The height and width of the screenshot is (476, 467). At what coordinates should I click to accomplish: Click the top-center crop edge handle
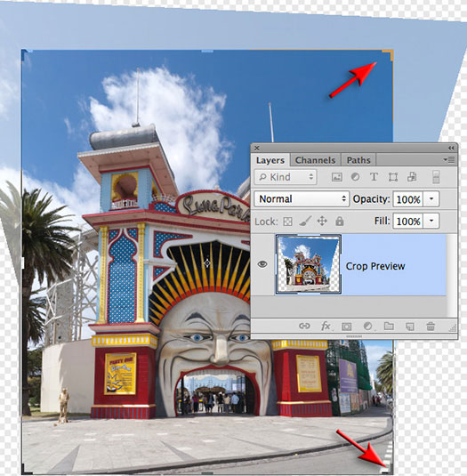coord(207,51)
